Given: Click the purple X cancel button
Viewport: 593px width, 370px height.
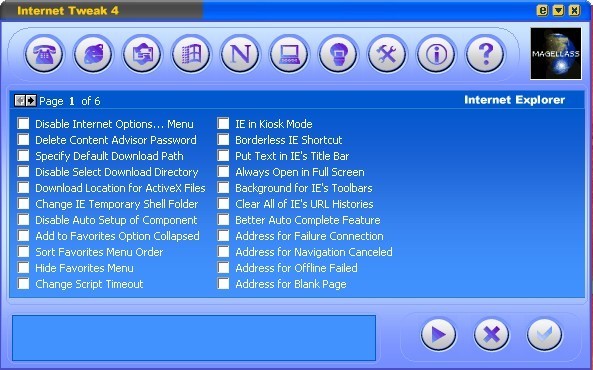Looking at the screenshot, I should 491,334.
